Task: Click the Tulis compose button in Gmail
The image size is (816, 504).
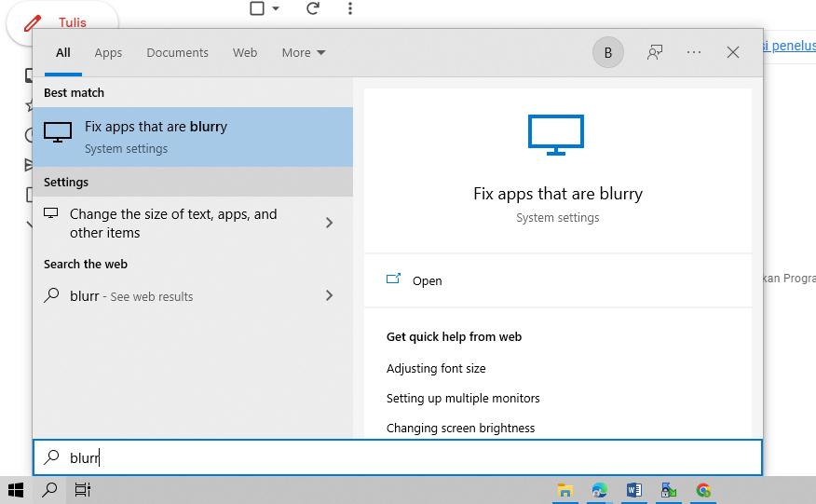Action: (62, 23)
